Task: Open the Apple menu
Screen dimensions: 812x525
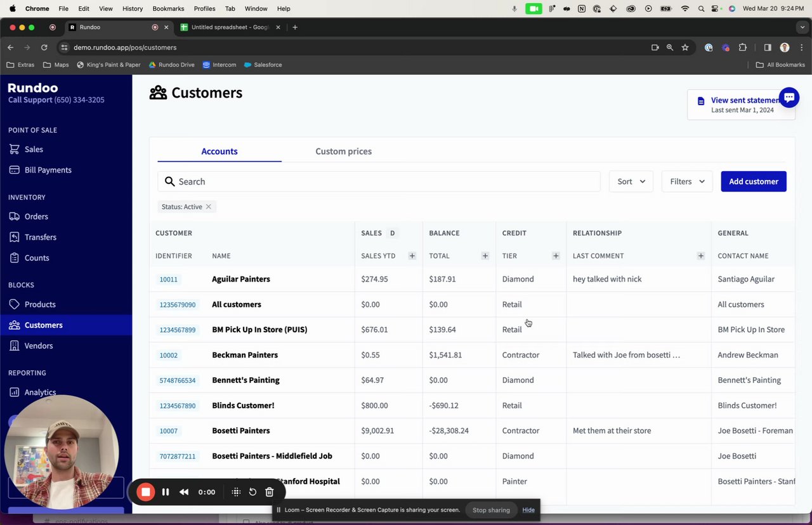Action: (12, 9)
